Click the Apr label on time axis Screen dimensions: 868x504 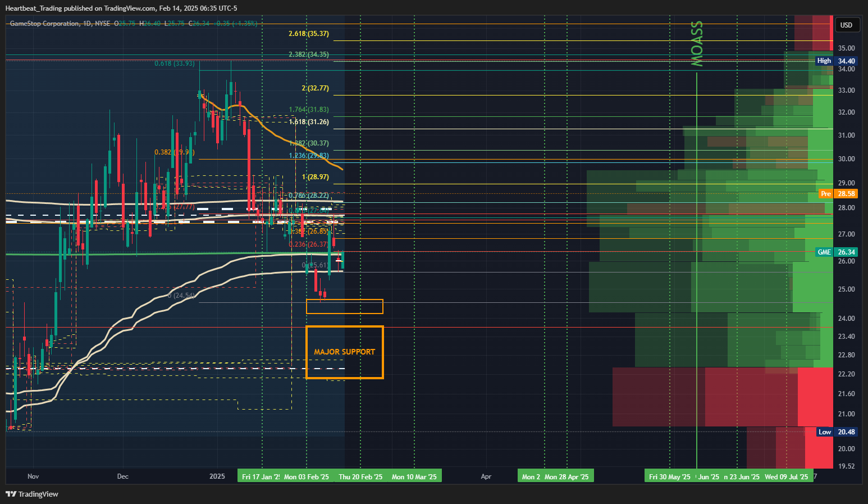click(486, 476)
